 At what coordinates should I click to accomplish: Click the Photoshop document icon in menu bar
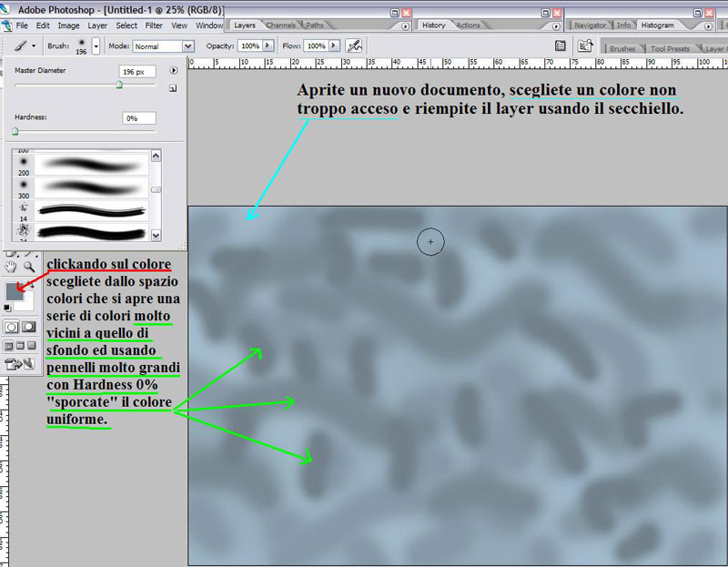(6, 25)
